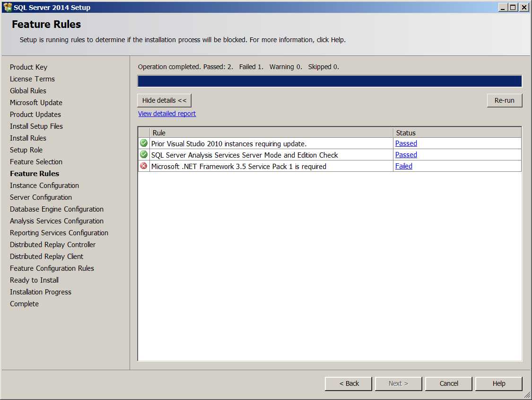Click the Re-run button

(505, 100)
